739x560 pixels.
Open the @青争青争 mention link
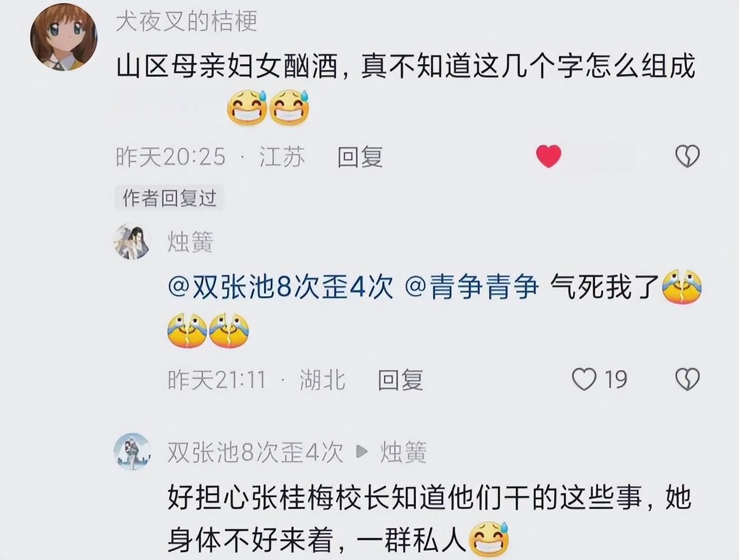coord(471,287)
